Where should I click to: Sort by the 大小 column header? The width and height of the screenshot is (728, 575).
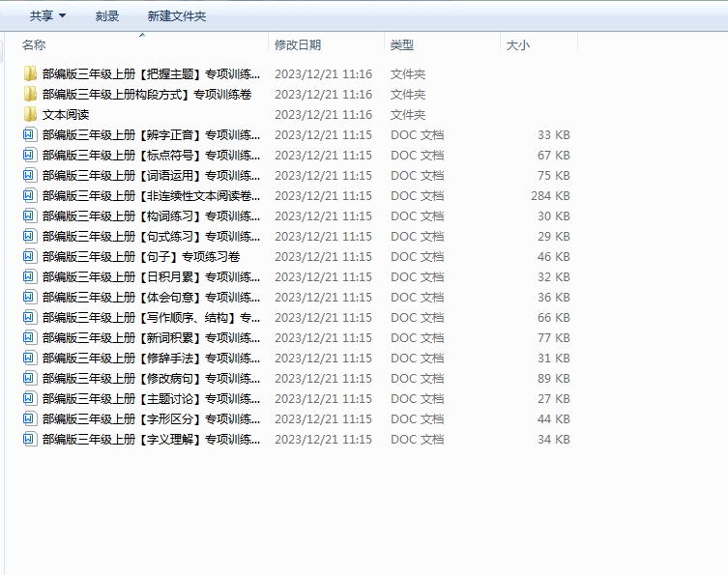(517, 45)
